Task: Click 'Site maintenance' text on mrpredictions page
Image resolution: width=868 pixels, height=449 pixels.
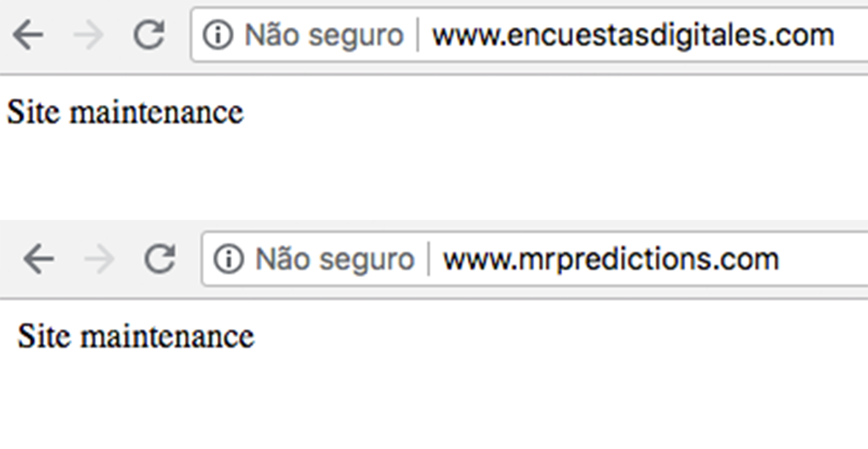Action: [x=136, y=336]
